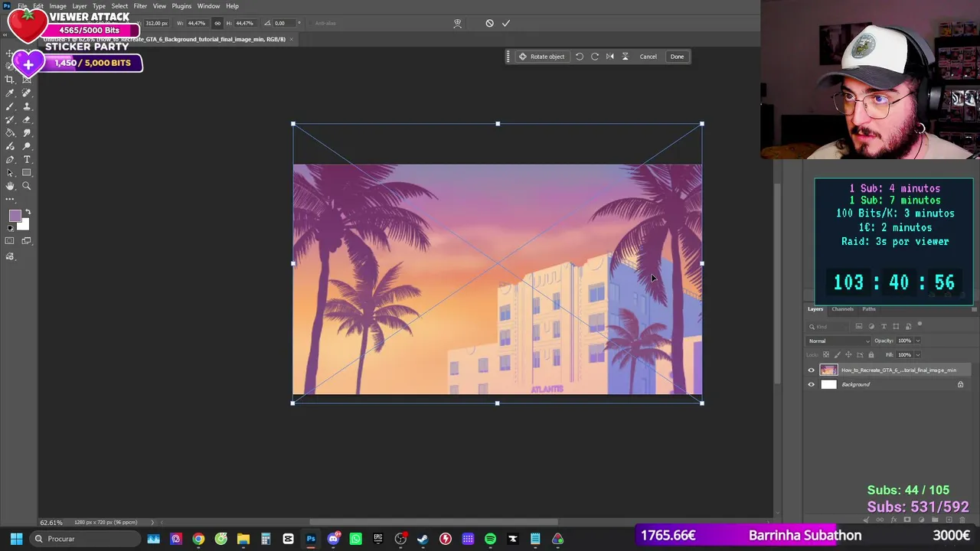The height and width of the screenshot is (551, 980).
Task: Click the white background color swatch
Action: tap(24, 226)
